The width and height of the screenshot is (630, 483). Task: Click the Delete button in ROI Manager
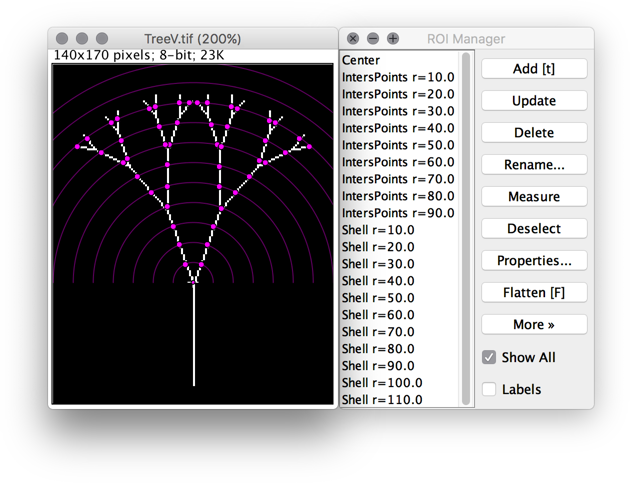pyautogui.click(x=534, y=133)
